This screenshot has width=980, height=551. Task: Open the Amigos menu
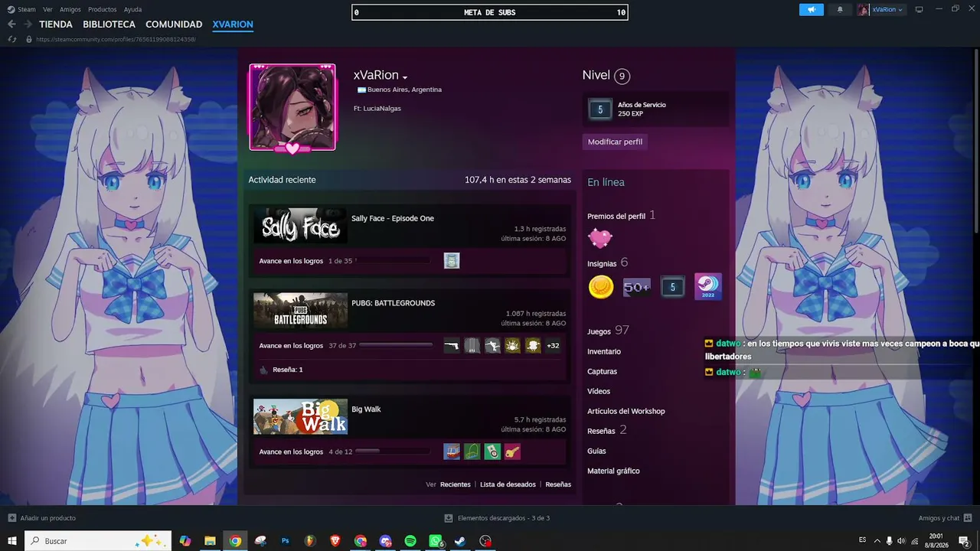tap(70, 9)
